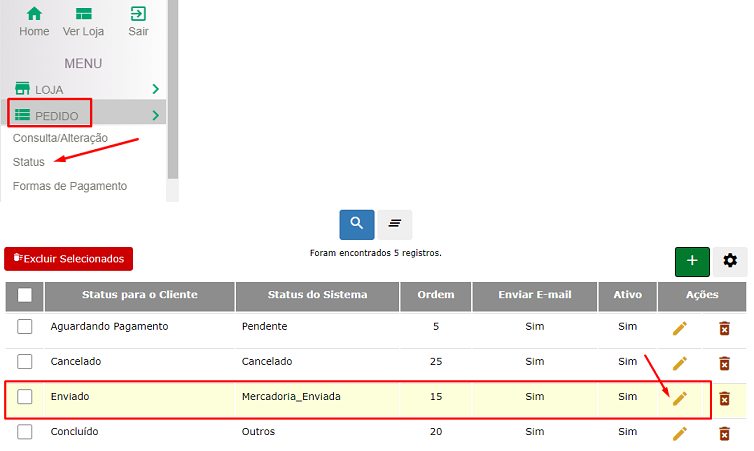
Task: Click the green plus add button
Action: pos(692,260)
